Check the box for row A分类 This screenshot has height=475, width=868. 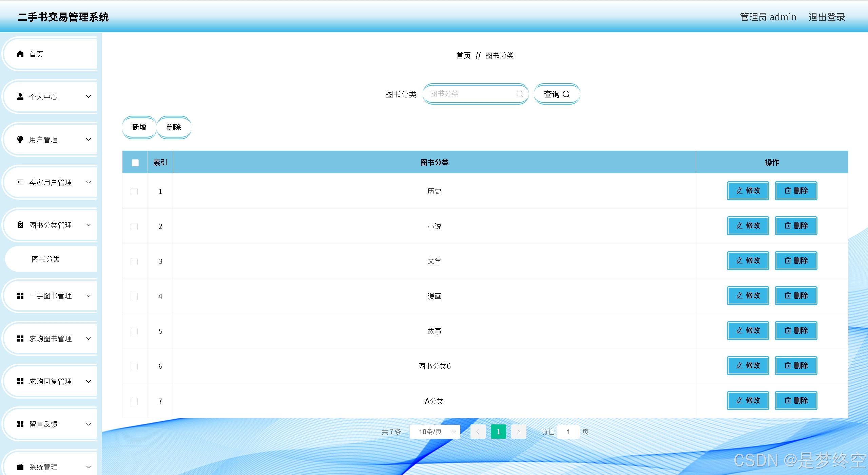134,401
